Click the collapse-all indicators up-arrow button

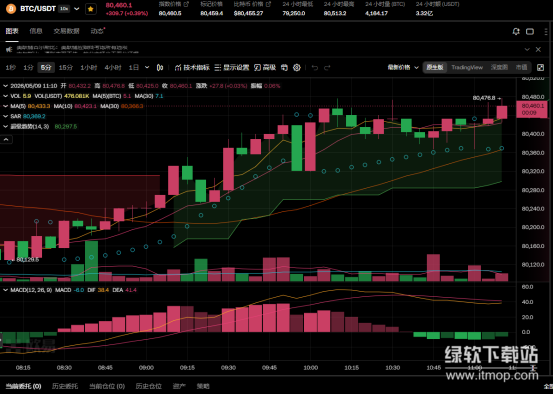6,140
